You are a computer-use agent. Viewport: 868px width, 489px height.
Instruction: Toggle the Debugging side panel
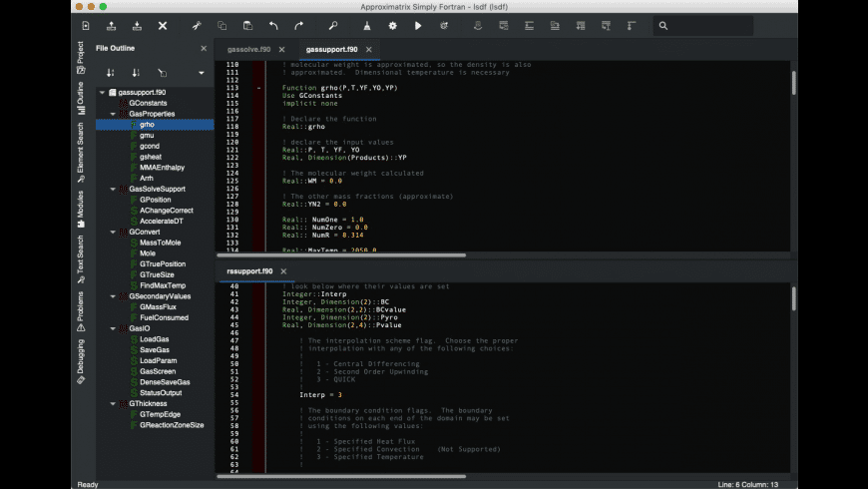[80, 361]
